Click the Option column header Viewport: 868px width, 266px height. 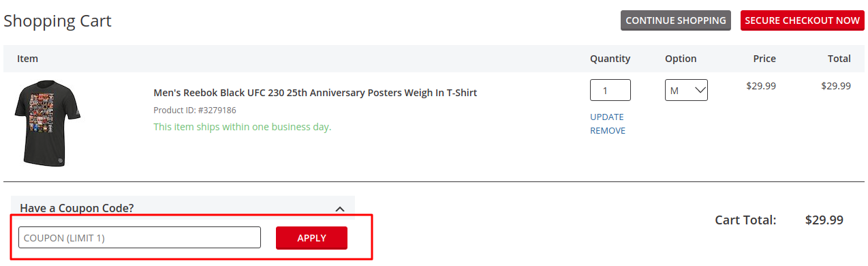point(681,59)
